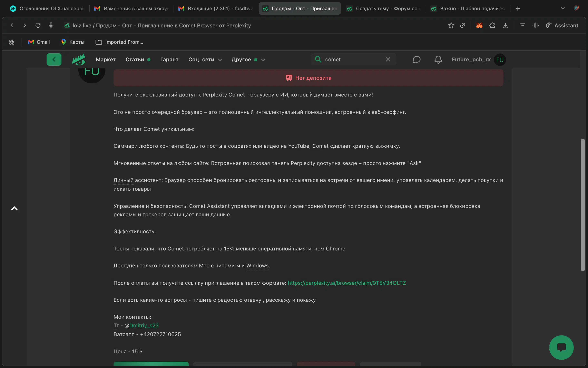Go back using browser back arrow
The height and width of the screenshot is (368, 588).
[x=12, y=25]
